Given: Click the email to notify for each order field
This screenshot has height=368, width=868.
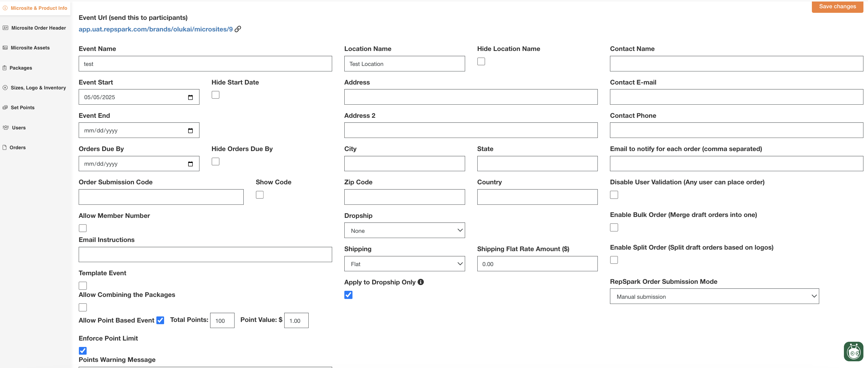Looking at the screenshot, I should (737, 164).
